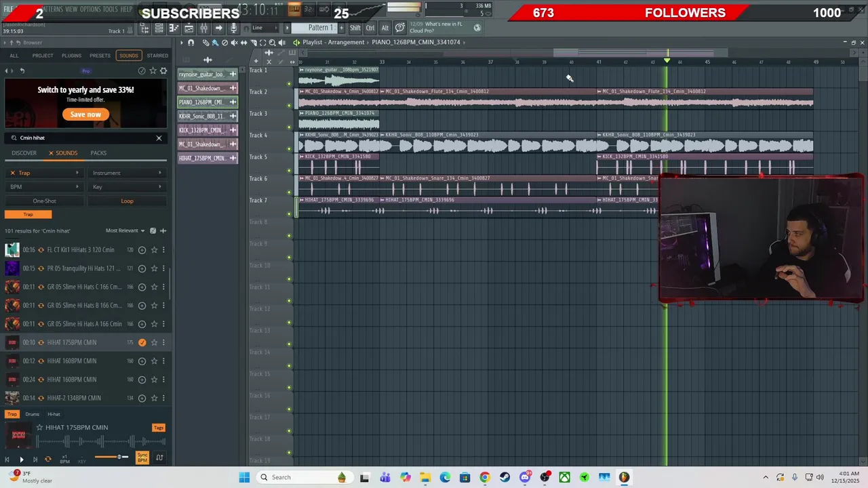The width and height of the screenshot is (868, 488).
Task: Mute Track 5 using its green dot
Action: (x=290, y=171)
